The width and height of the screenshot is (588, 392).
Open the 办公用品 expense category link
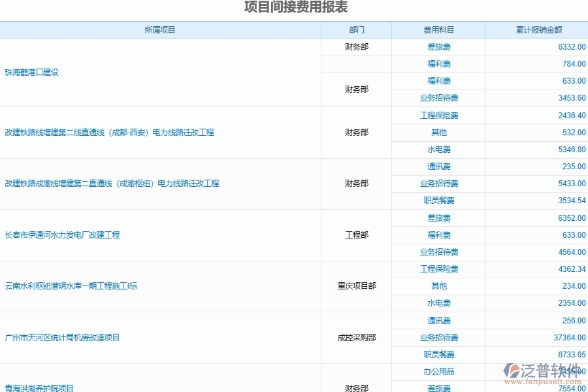(x=438, y=370)
